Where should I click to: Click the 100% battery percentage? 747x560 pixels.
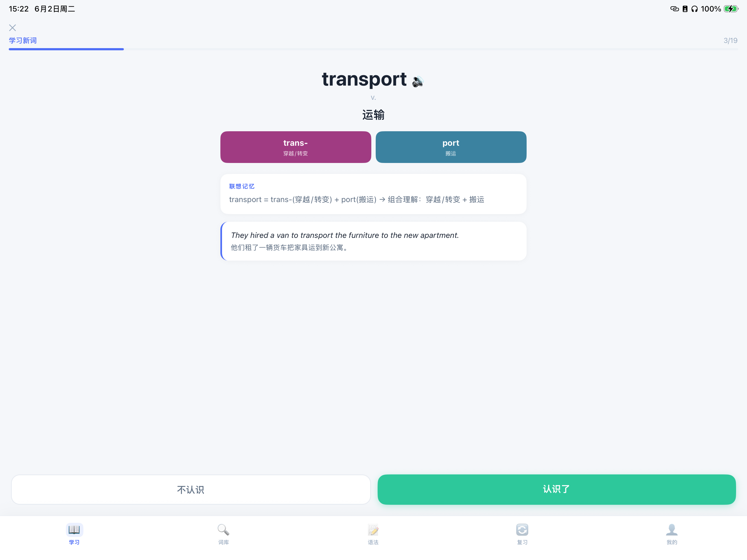(711, 9)
